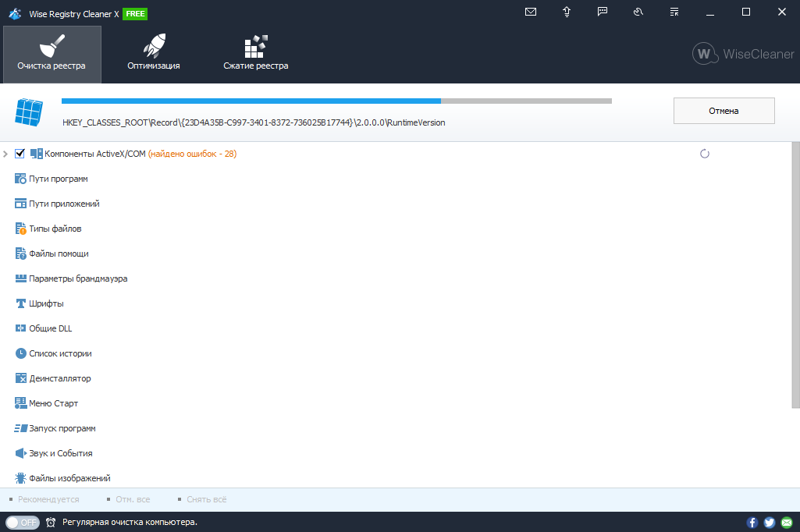
Task: Select the Меню Старт row label
Action: pyautogui.click(x=54, y=403)
